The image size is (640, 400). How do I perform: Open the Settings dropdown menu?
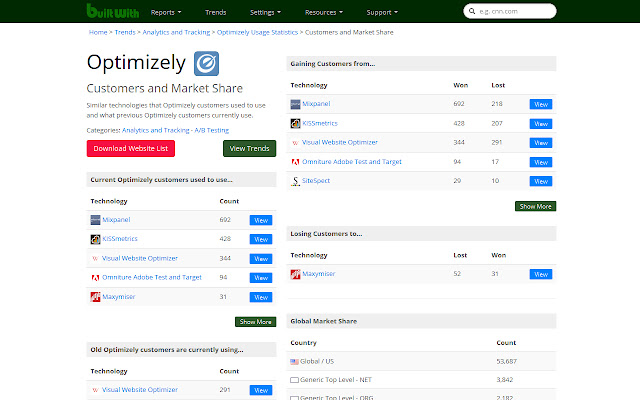265,12
